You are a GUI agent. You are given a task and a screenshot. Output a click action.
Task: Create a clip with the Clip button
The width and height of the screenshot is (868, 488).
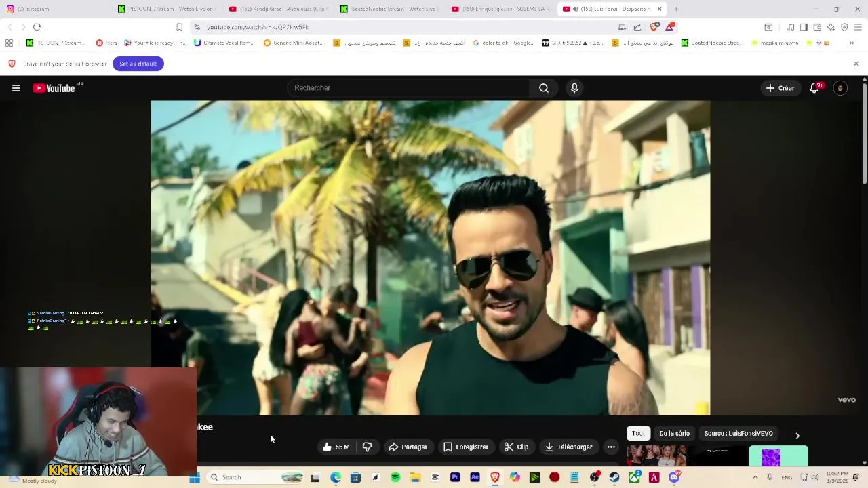pyautogui.click(x=516, y=447)
